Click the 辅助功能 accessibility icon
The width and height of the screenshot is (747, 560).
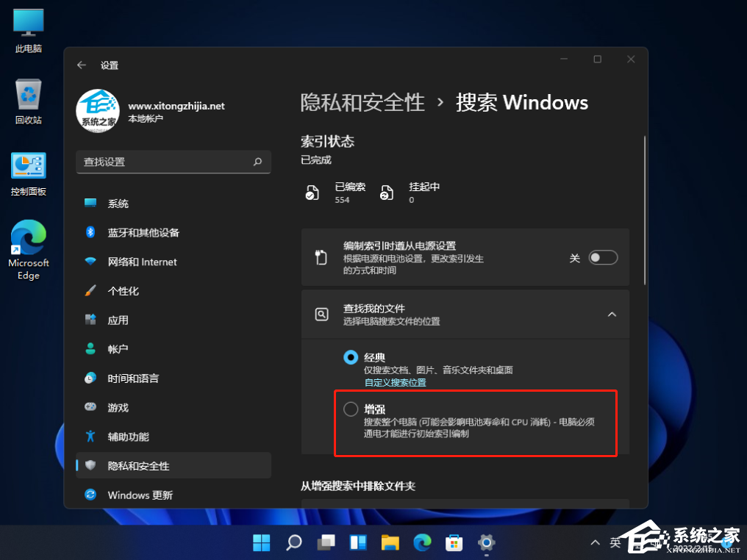90,437
